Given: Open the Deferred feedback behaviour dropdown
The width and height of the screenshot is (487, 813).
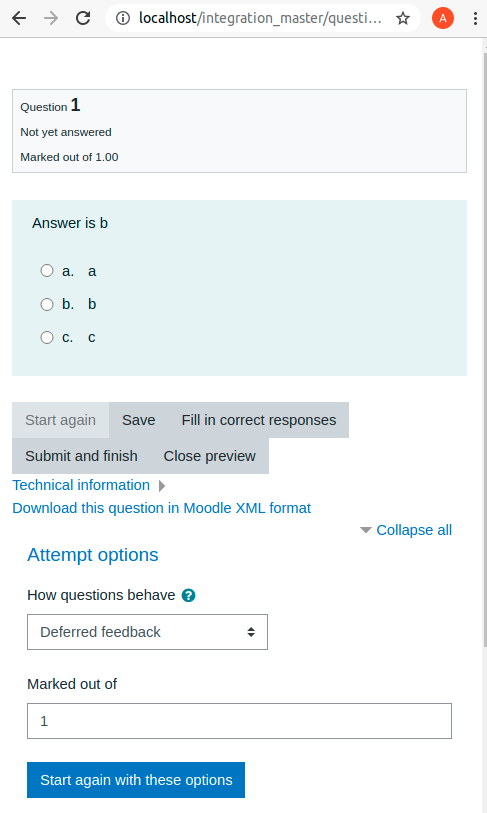Looking at the screenshot, I should pos(147,632).
